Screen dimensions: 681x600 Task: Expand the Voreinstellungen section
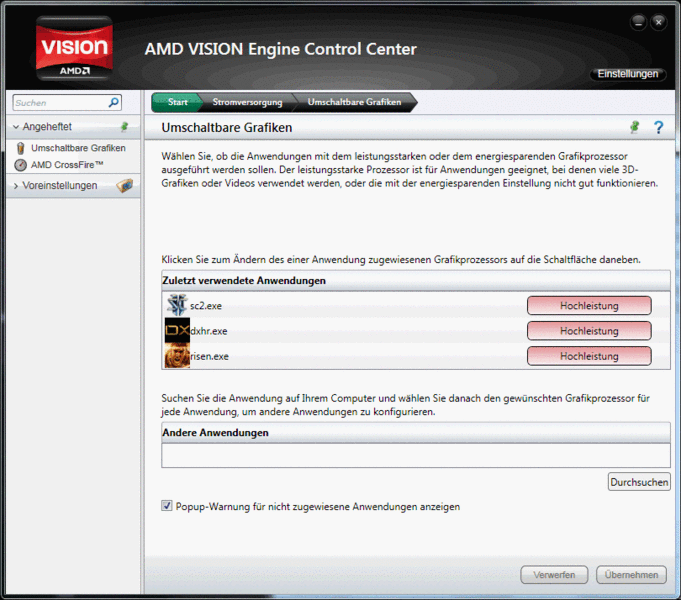[x=16, y=186]
